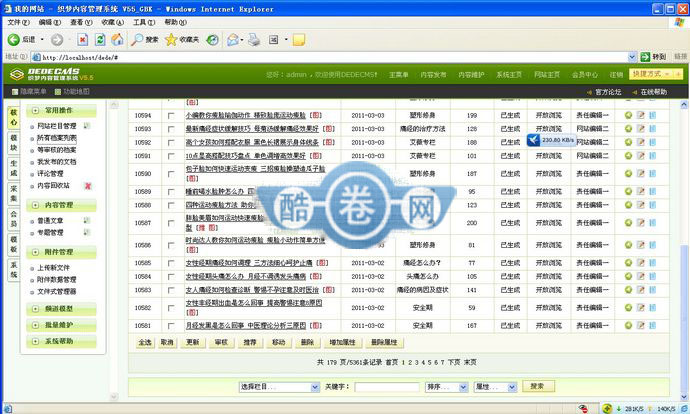
Task: Click the 删除 button below the list
Action: [307, 342]
